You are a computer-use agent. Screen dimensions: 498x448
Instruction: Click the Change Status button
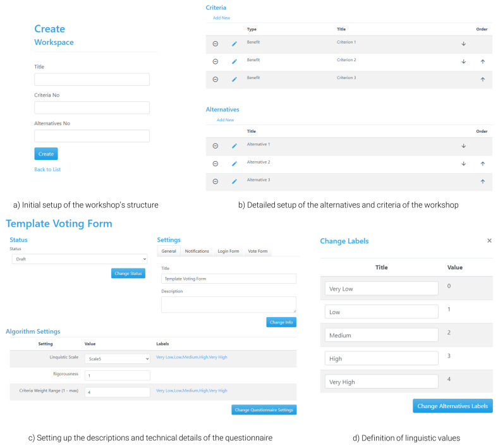[x=128, y=274]
